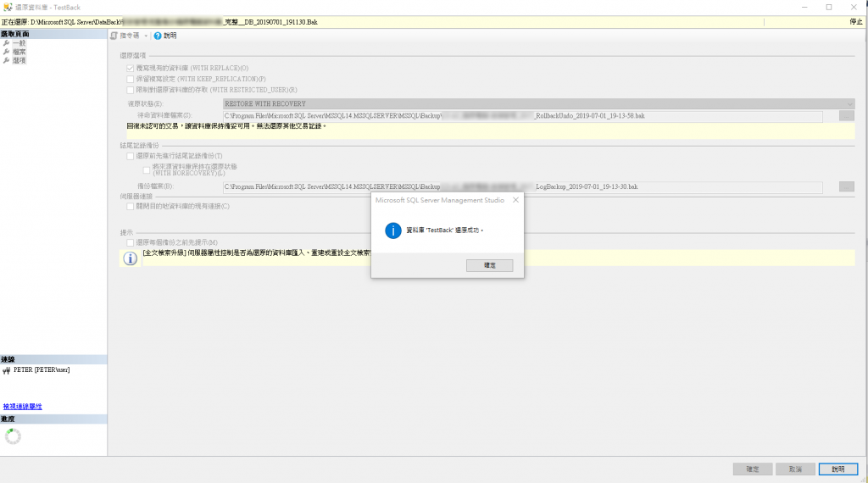Select the 一般 page

[x=19, y=43]
